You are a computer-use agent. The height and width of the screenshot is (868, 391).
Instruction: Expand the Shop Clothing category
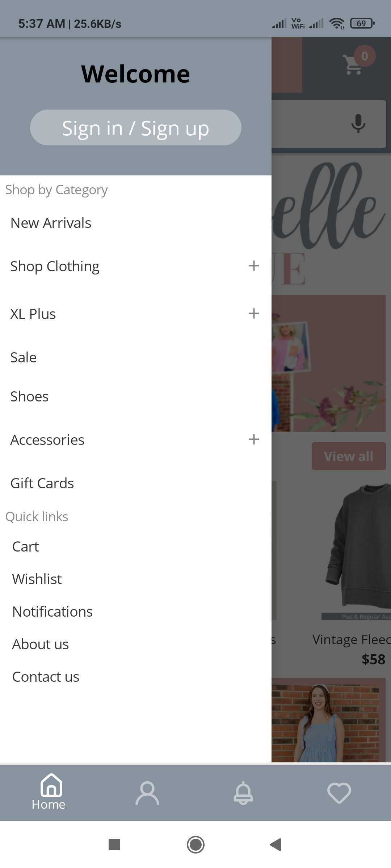(x=254, y=266)
